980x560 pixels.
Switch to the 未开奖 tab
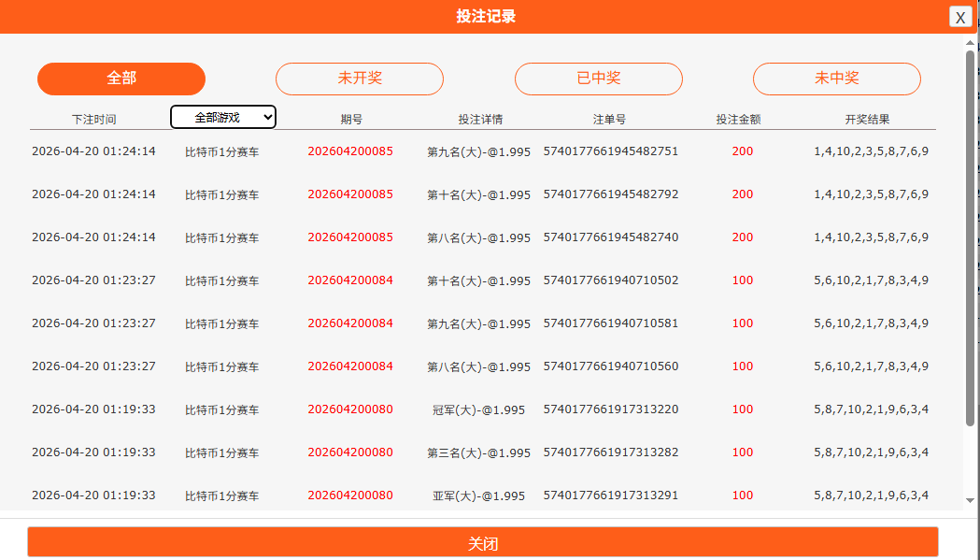pyautogui.click(x=360, y=79)
